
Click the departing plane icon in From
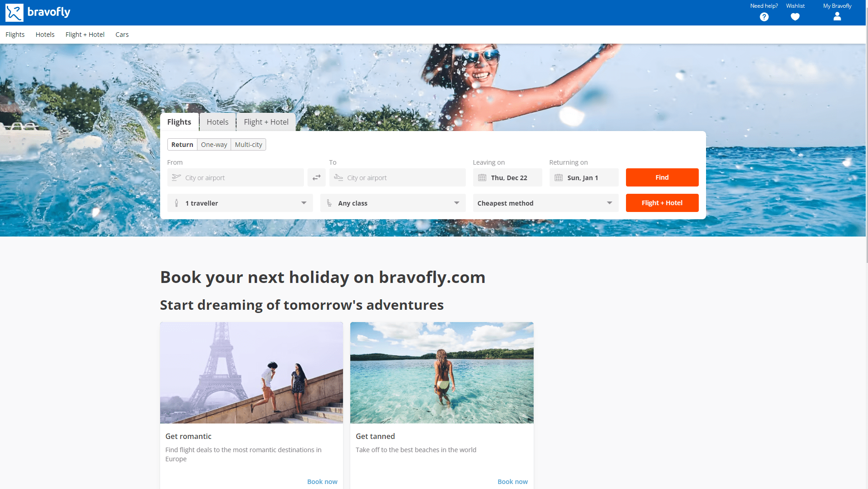[x=177, y=177]
